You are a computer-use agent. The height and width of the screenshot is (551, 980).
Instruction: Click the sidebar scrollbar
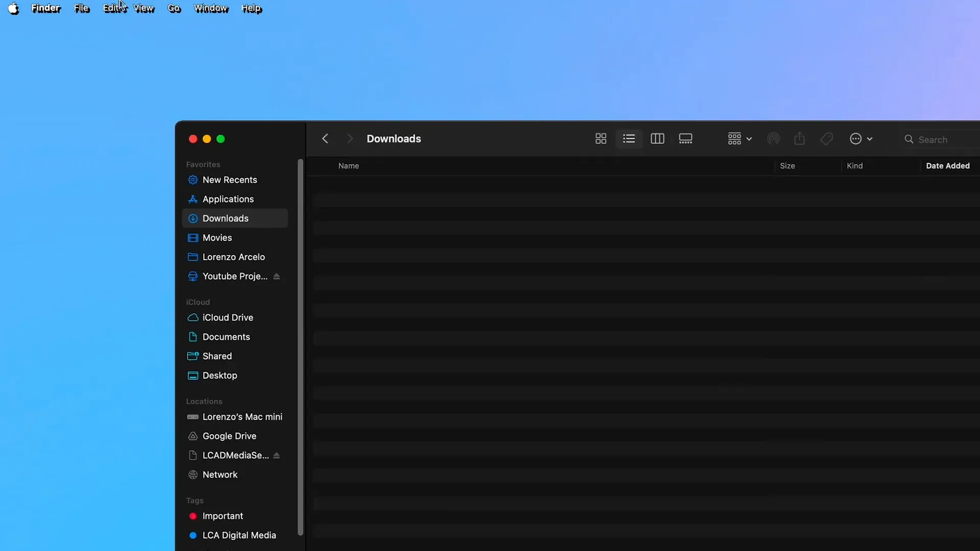click(301, 347)
